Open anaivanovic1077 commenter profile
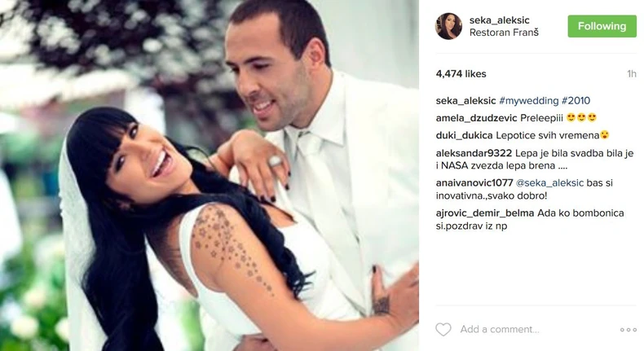Image resolution: width=644 pixels, height=351 pixels. tap(474, 182)
